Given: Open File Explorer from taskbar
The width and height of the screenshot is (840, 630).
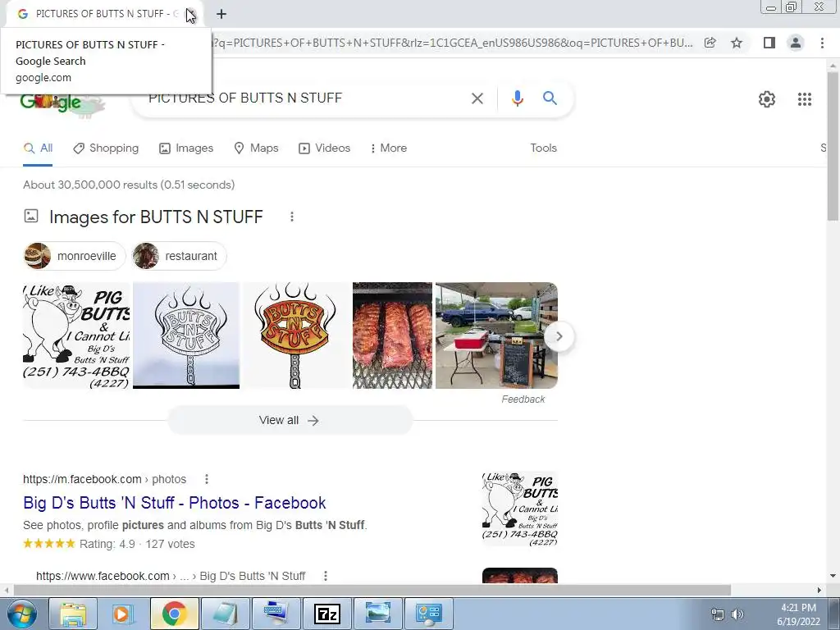Looking at the screenshot, I should coord(73,614).
